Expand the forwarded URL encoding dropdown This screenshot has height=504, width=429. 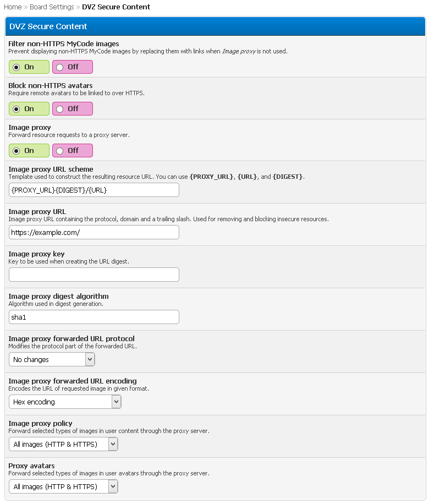coord(65,402)
